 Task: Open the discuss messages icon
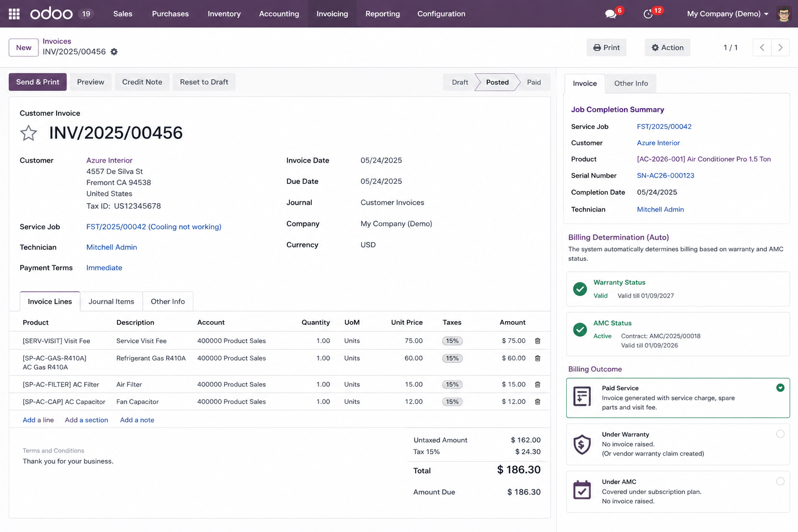611,14
